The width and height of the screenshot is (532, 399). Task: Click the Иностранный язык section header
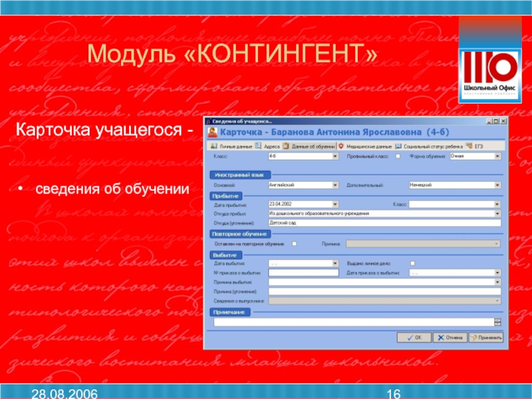(x=240, y=175)
